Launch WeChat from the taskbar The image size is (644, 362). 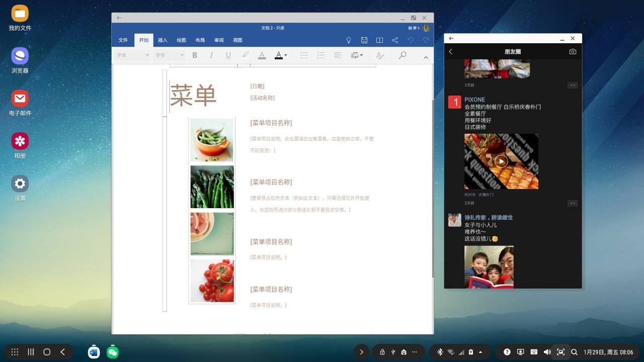coord(113,352)
